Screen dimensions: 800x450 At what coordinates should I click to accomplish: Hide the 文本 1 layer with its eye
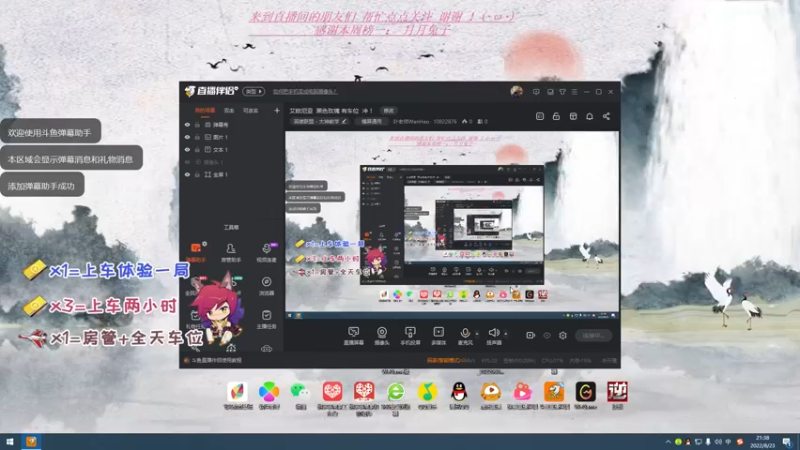(x=187, y=149)
